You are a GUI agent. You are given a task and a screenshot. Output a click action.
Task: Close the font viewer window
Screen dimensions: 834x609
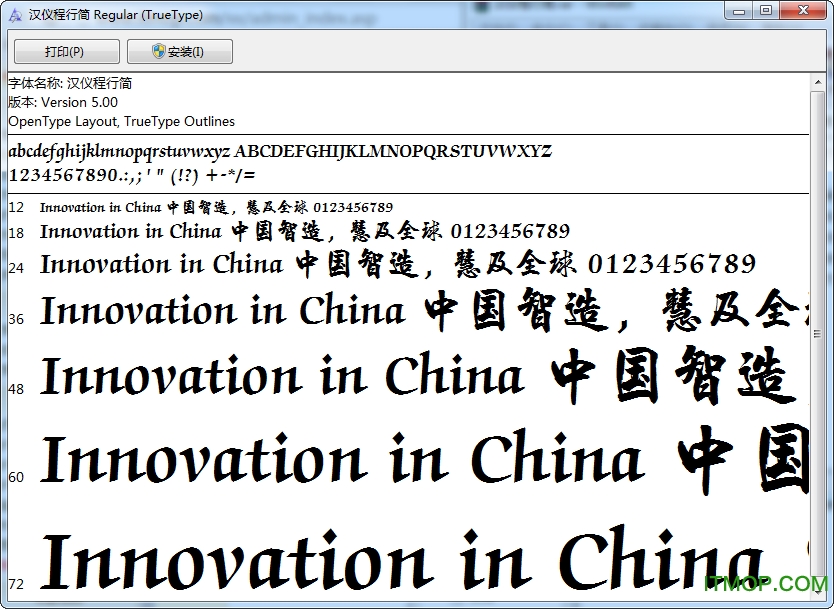pyautogui.click(x=803, y=10)
